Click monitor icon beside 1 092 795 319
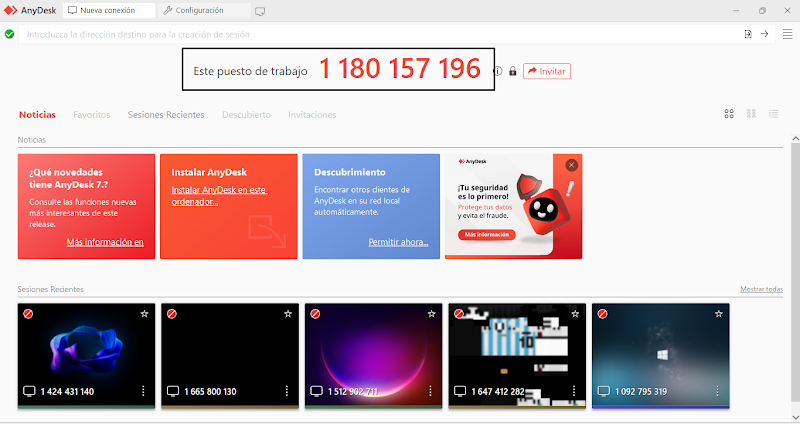Image resolution: width=800 pixels, height=424 pixels. coord(604,391)
